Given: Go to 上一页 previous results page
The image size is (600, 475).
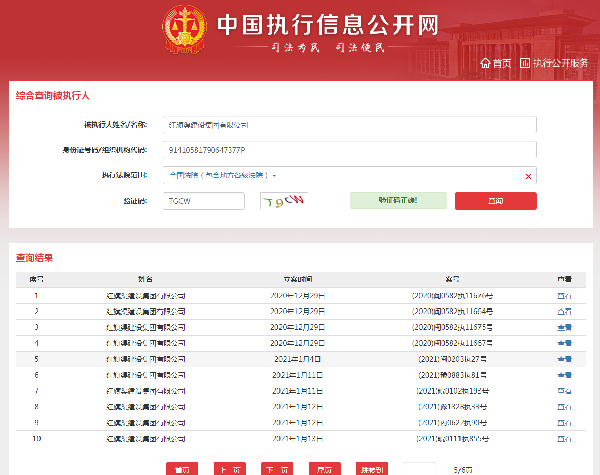Looking at the screenshot, I should (229, 468).
